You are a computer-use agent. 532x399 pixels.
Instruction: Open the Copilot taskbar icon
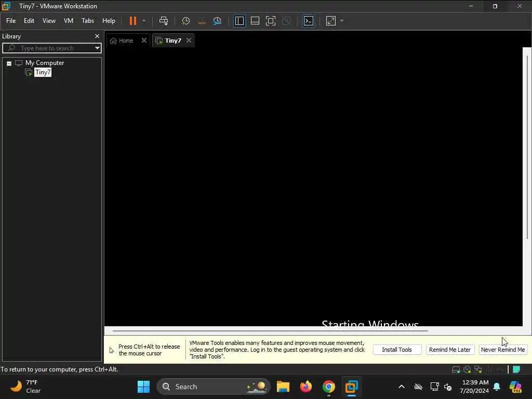[515, 387]
